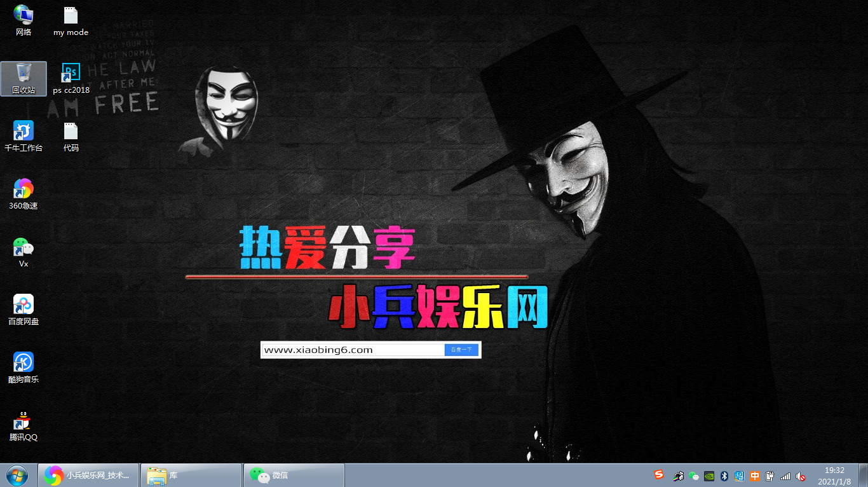This screenshot has width=868, height=487.
Task: Launch the 酷狗音乐 shortcut
Action: click(24, 367)
